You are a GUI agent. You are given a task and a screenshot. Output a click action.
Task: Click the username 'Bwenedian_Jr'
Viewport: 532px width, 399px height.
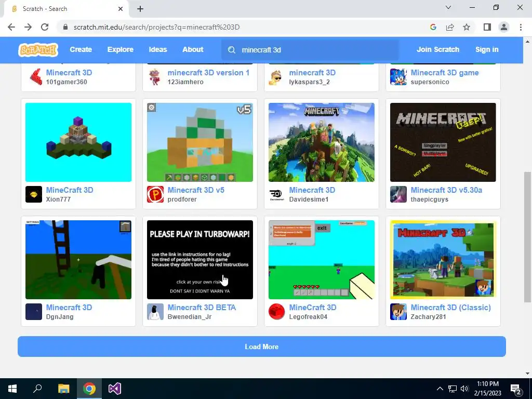coord(189,316)
